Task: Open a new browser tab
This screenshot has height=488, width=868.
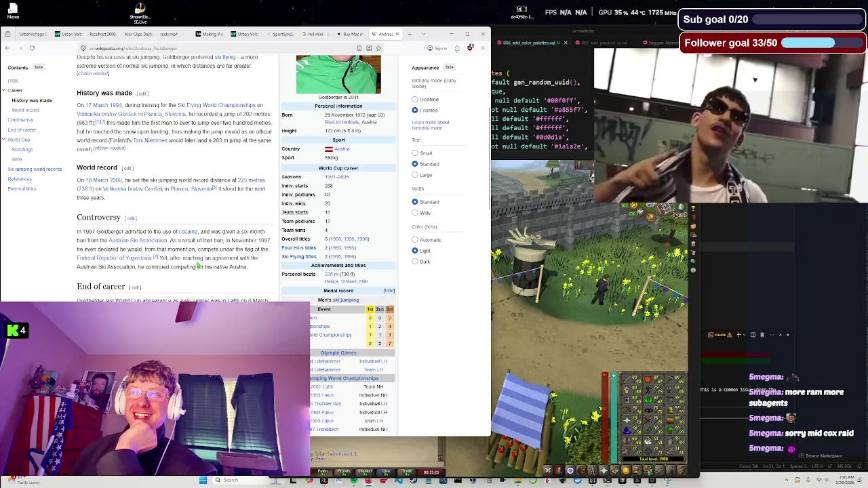Action: click(409, 34)
